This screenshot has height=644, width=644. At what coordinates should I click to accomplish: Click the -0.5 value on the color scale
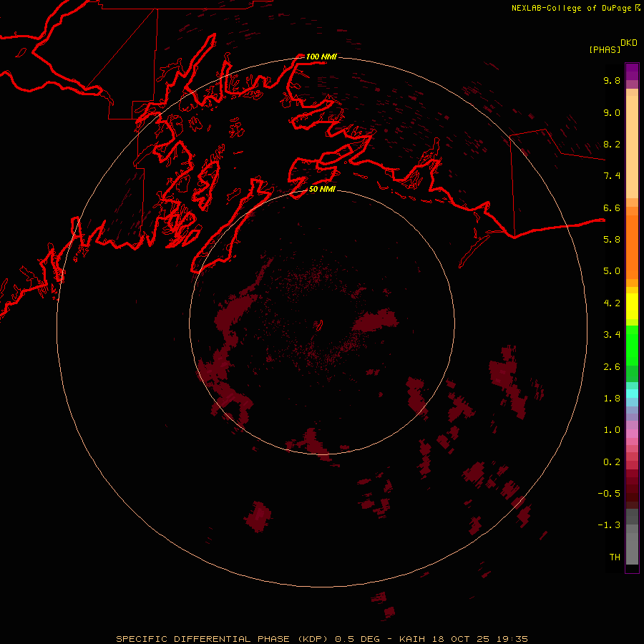[x=609, y=494]
